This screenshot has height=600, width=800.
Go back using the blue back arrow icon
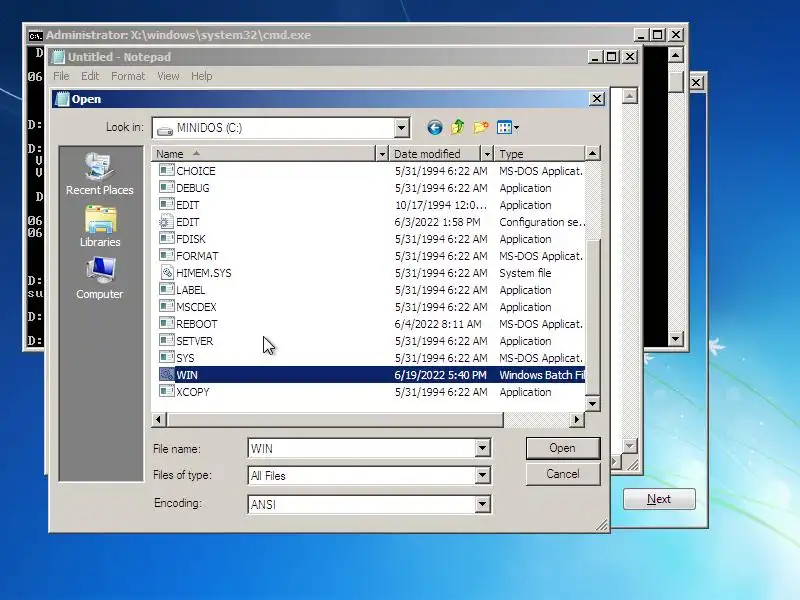pos(435,127)
